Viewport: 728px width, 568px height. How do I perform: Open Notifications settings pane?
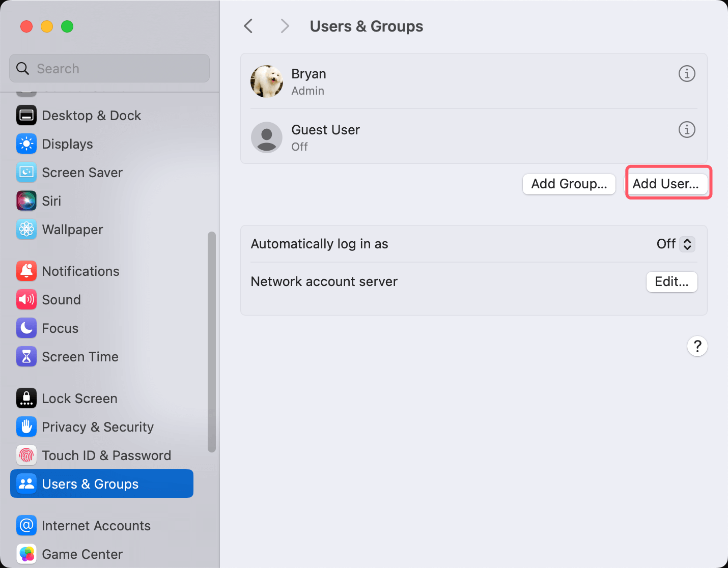[80, 271]
